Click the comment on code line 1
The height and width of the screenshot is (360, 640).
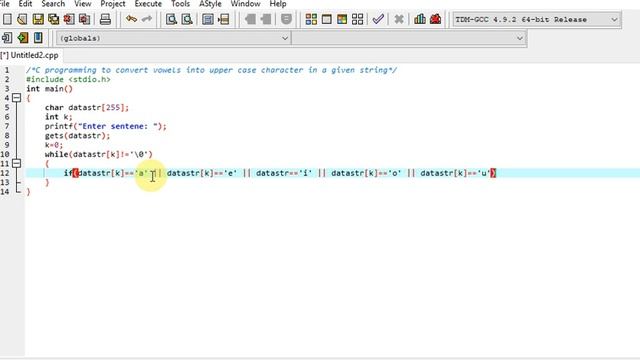211,70
